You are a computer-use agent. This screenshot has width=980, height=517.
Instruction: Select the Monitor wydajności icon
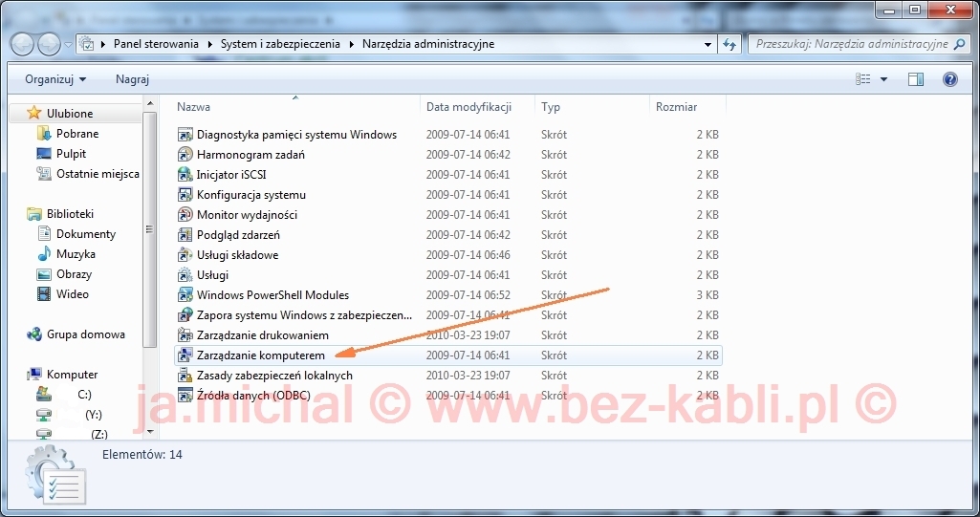(x=185, y=215)
